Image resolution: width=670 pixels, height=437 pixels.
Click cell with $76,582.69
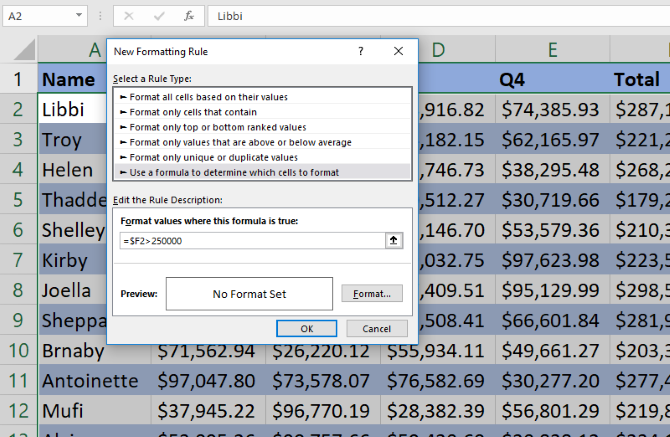438,380
